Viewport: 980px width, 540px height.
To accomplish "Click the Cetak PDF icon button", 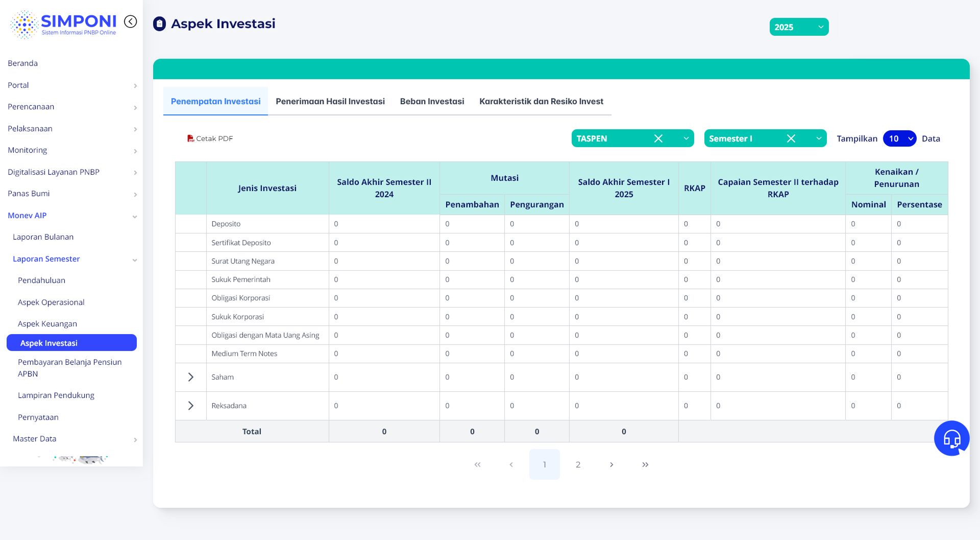I will pyautogui.click(x=210, y=138).
